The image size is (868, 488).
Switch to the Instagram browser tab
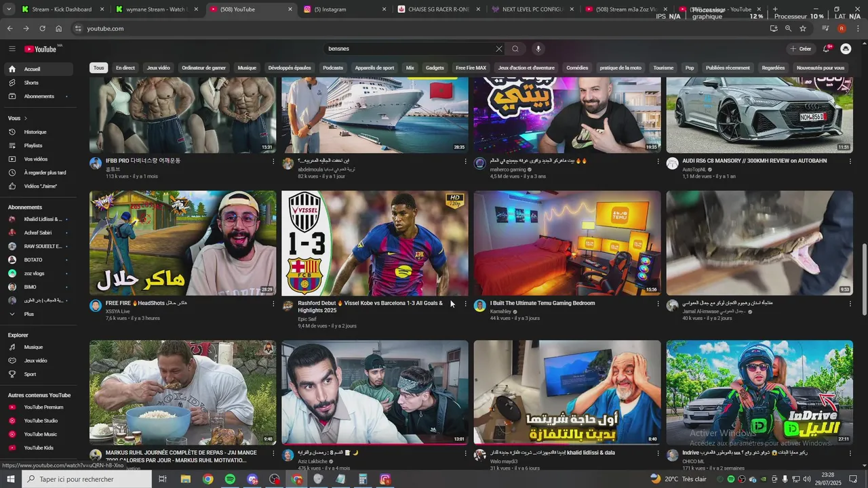pyautogui.click(x=344, y=9)
